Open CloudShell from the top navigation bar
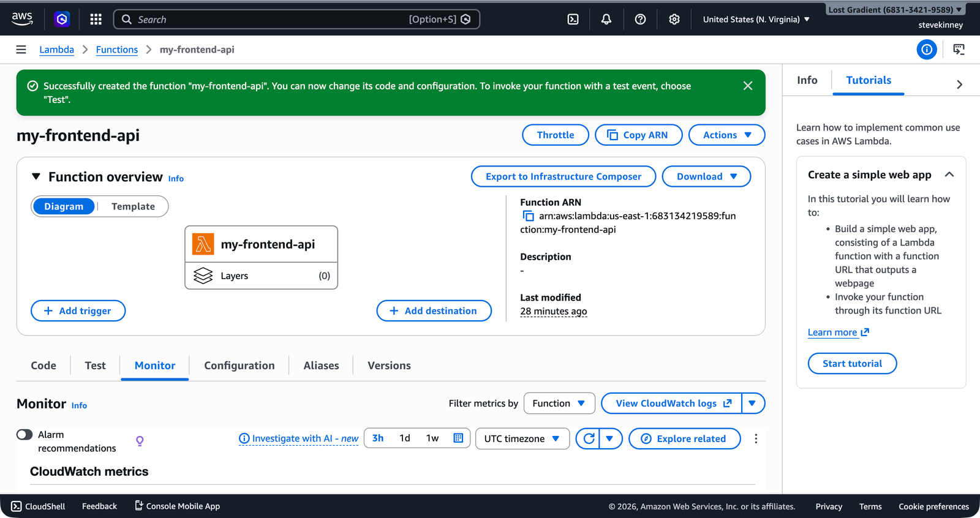The image size is (980, 518). click(x=573, y=20)
